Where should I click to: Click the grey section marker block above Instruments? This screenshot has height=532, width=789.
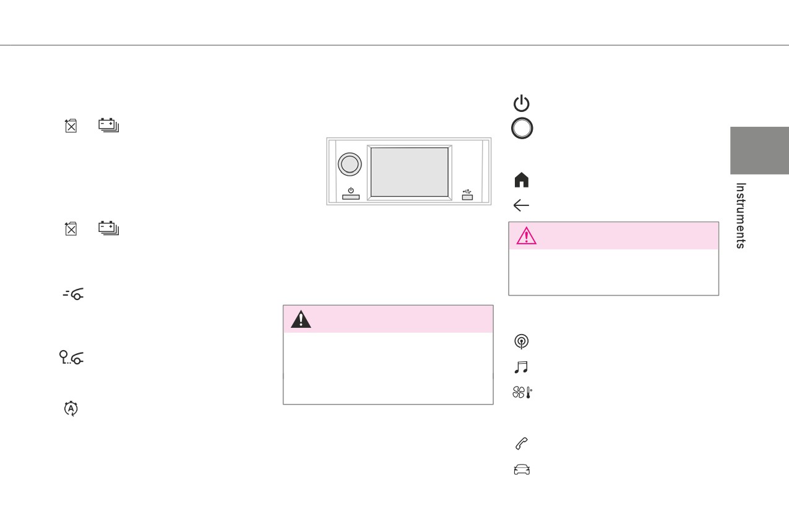[760, 150]
